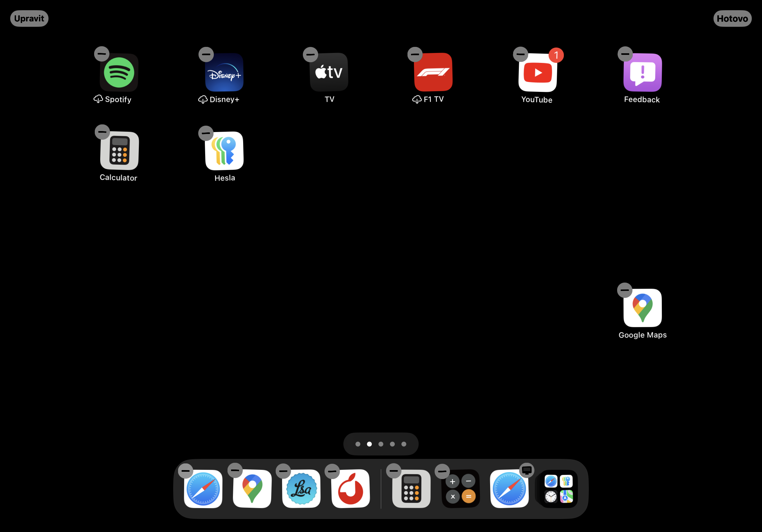Open the App Library folder in the dock
This screenshot has height=532, width=762.
click(557, 489)
